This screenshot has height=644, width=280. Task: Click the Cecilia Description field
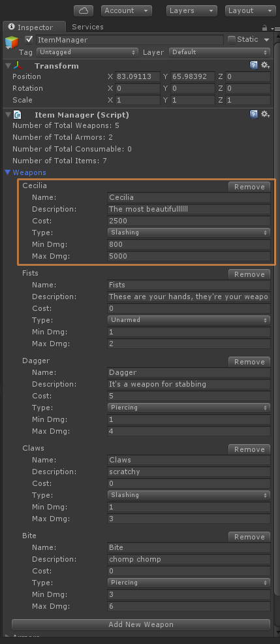pos(189,209)
